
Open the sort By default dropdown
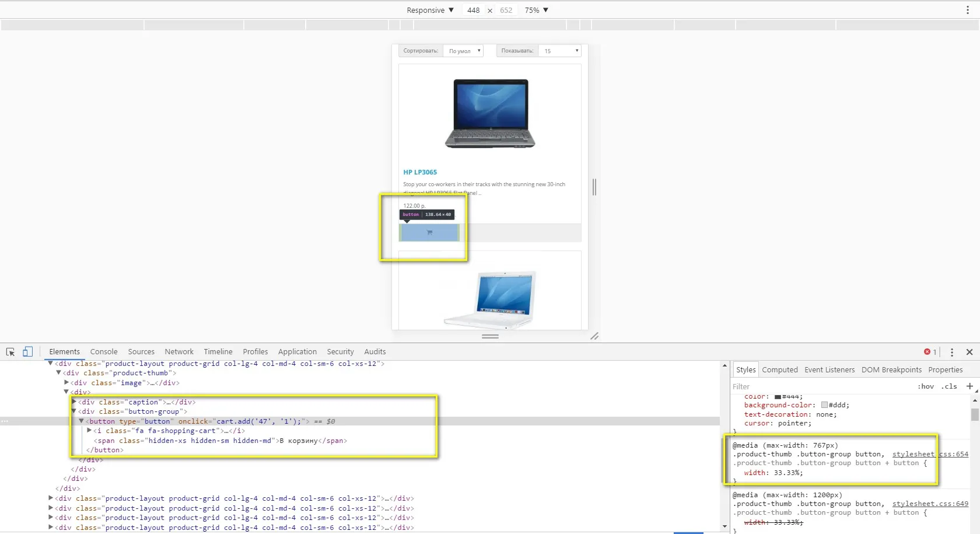[x=463, y=51]
